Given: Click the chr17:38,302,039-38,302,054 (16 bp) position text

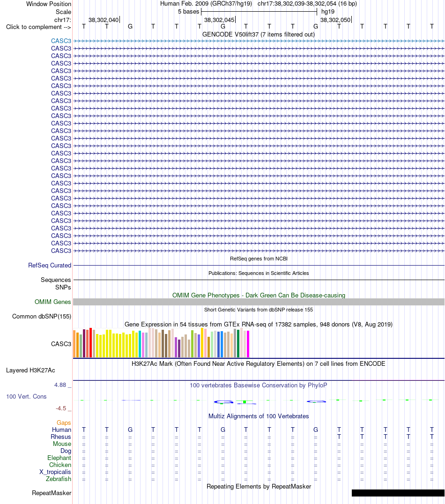Looking at the screenshot, I should click(307, 4).
